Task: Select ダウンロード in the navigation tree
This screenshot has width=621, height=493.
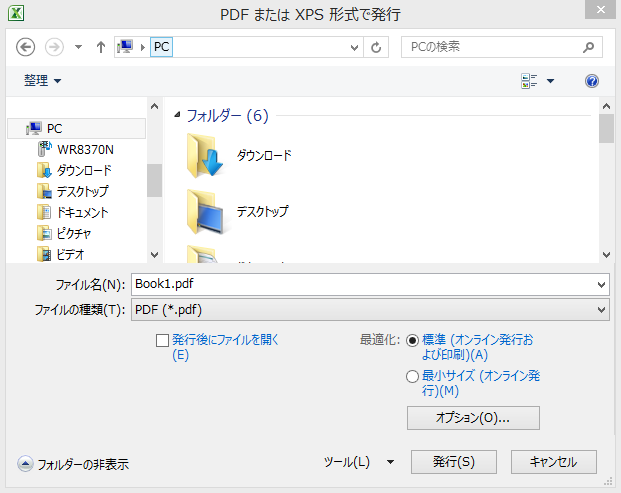Action: [84, 171]
